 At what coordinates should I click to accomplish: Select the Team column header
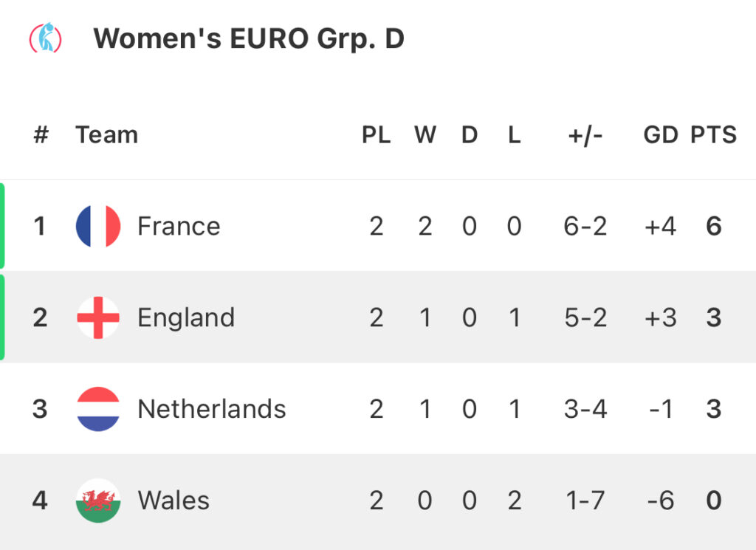pos(106,134)
